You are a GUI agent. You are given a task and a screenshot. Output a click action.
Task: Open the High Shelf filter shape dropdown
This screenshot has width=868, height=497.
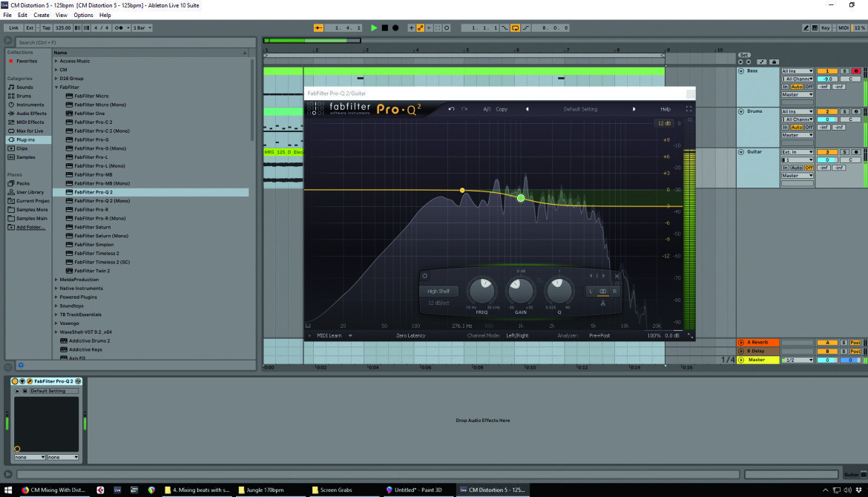(x=438, y=291)
